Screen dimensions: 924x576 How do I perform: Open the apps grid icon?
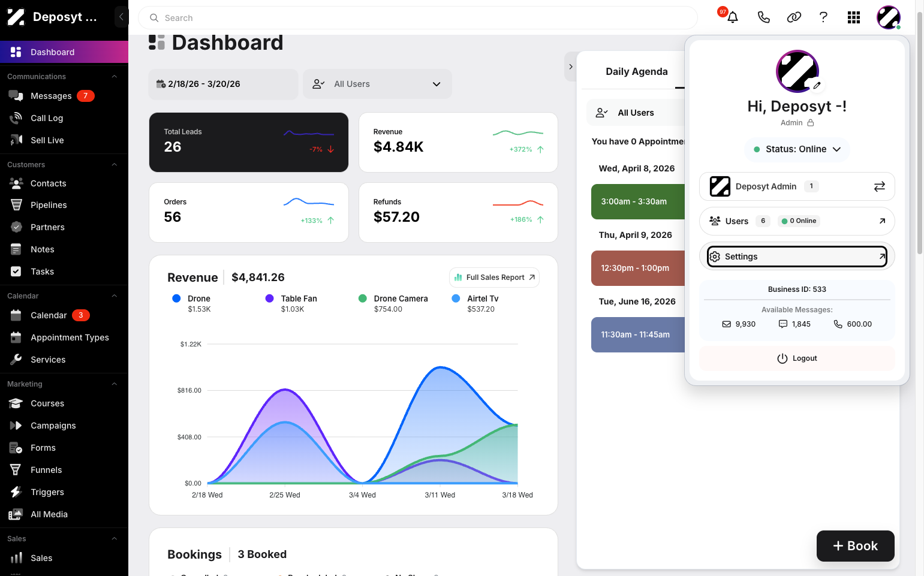854,17
